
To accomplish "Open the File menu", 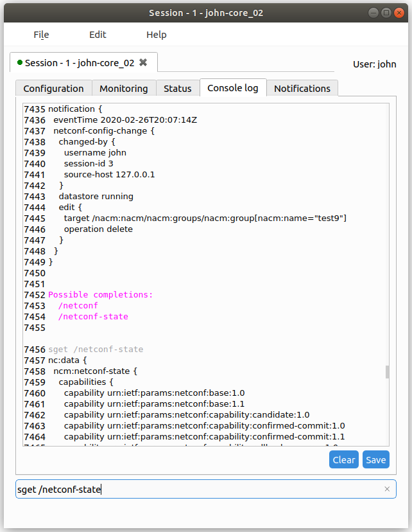I will point(41,35).
